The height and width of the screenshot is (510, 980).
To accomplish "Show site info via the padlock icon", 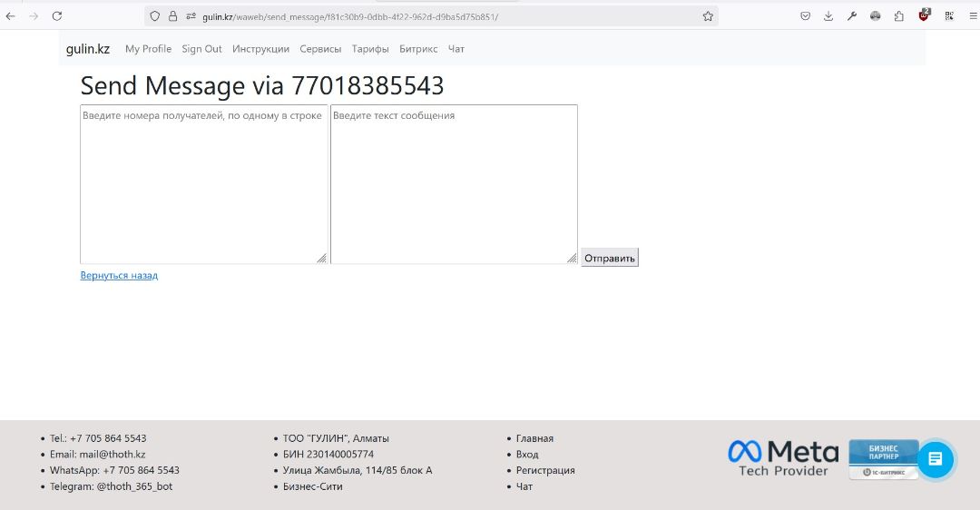I will (172, 16).
